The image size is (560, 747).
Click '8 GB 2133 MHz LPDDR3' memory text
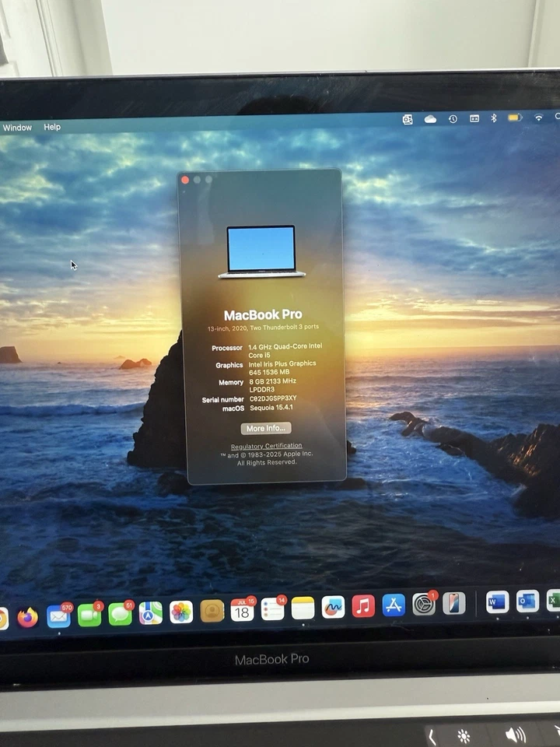272,385
